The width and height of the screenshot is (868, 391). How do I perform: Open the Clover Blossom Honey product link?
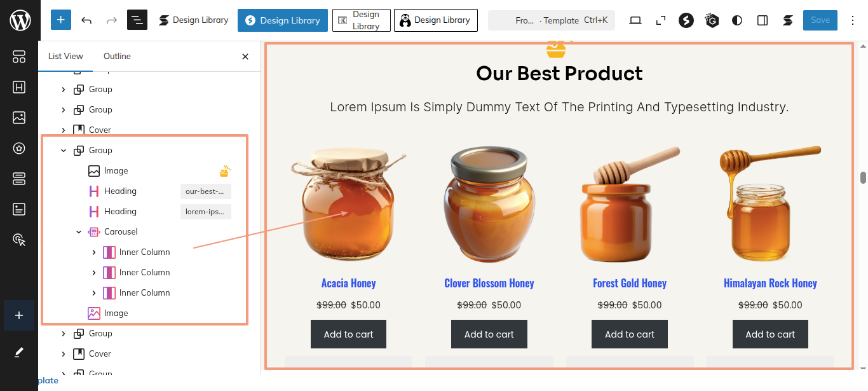(x=489, y=284)
